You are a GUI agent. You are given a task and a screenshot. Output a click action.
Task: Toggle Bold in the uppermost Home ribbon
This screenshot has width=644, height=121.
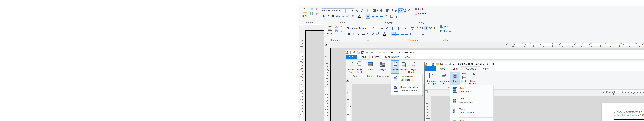[x=324, y=17]
